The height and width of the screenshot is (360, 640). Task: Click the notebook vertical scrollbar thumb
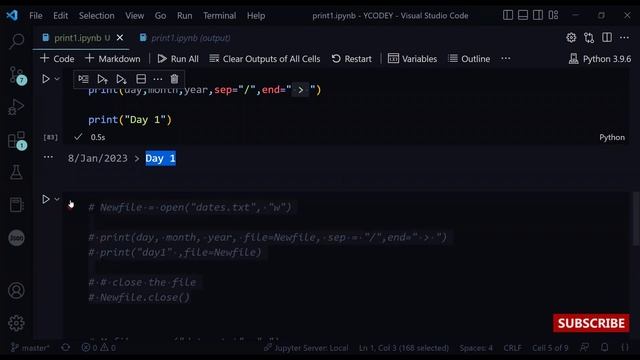636,219
